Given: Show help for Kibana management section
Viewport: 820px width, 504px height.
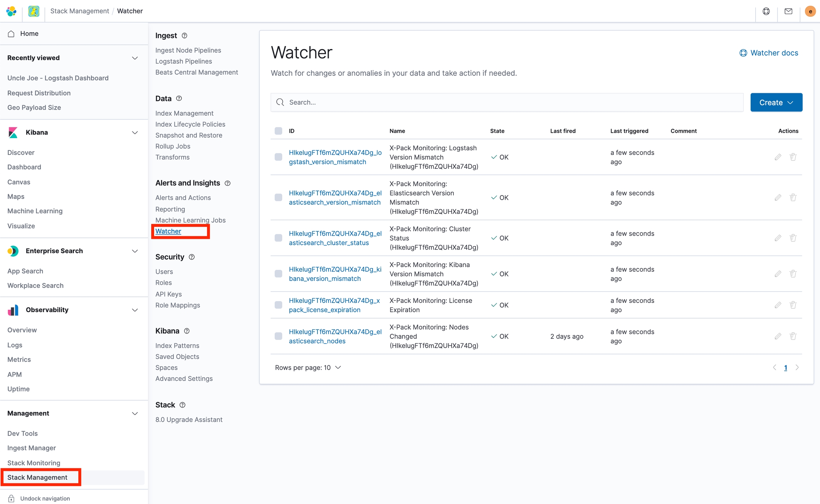Looking at the screenshot, I should click(187, 331).
